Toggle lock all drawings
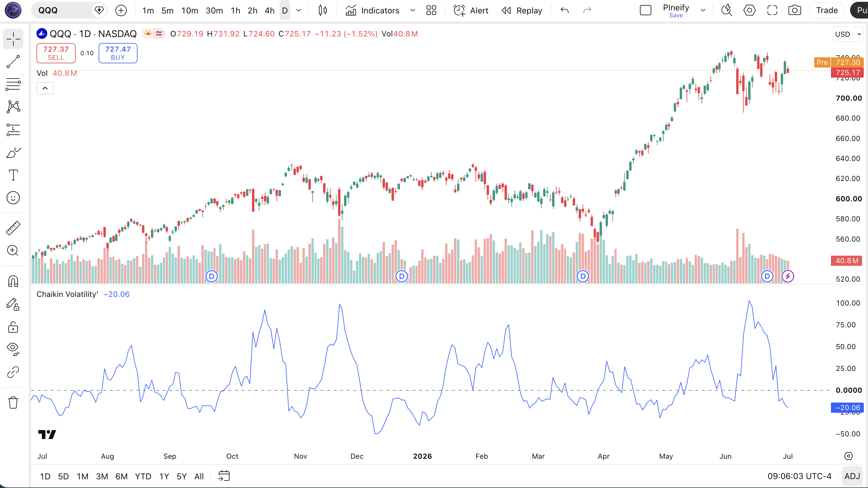This screenshot has height=488, width=868. (13, 327)
